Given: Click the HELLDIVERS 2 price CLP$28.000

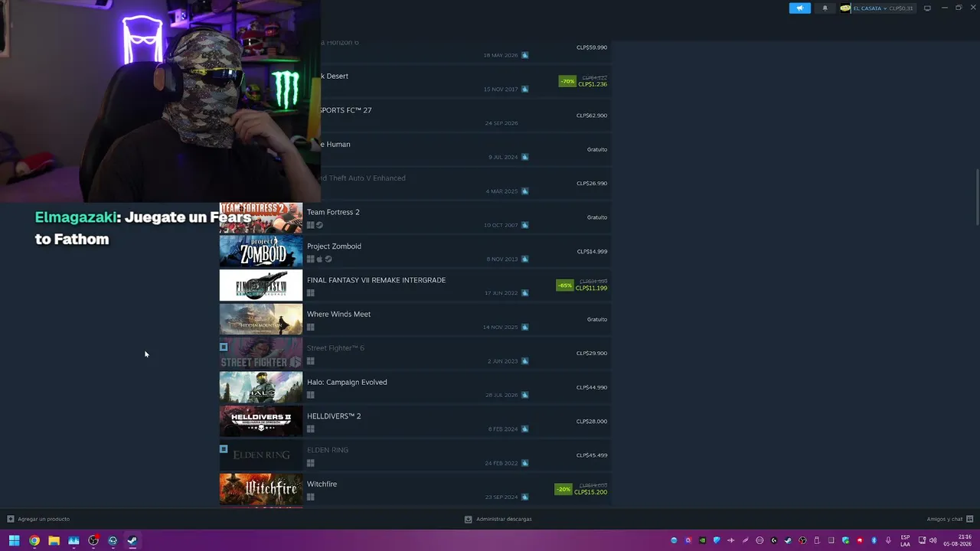Looking at the screenshot, I should [x=592, y=422].
